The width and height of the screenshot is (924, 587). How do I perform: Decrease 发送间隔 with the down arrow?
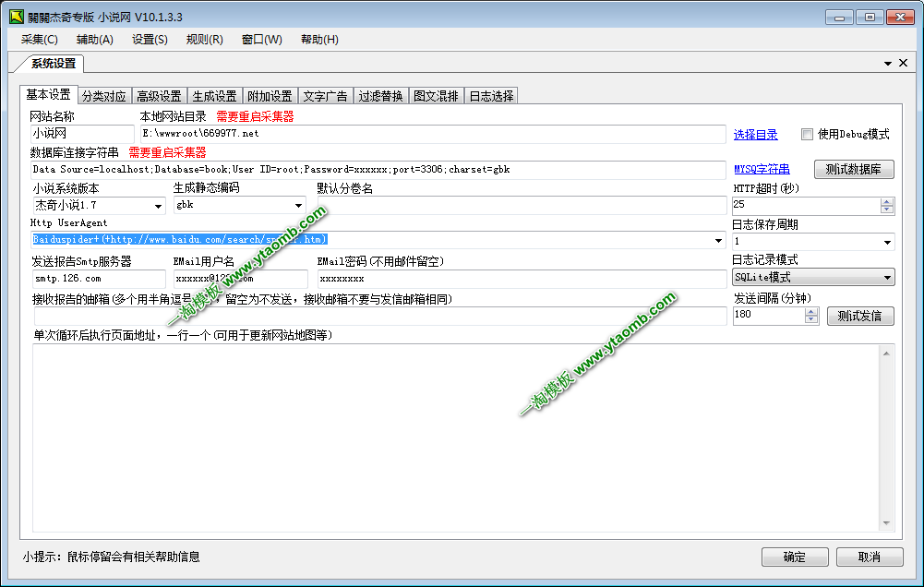click(x=811, y=319)
